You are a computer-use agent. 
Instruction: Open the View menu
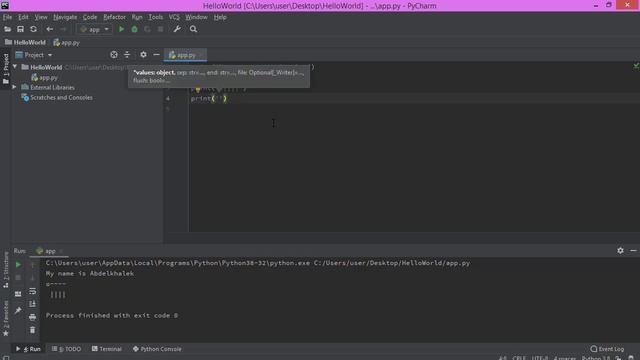point(41,17)
